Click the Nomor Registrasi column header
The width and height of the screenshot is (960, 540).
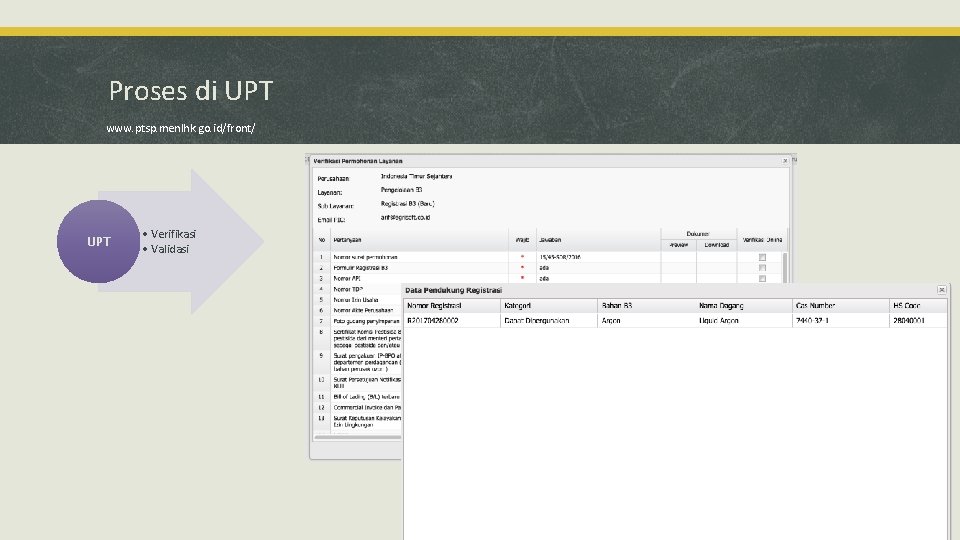(452, 306)
